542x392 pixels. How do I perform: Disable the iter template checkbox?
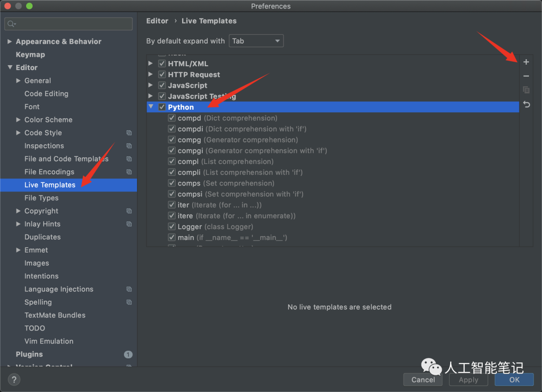click(172, 205)
